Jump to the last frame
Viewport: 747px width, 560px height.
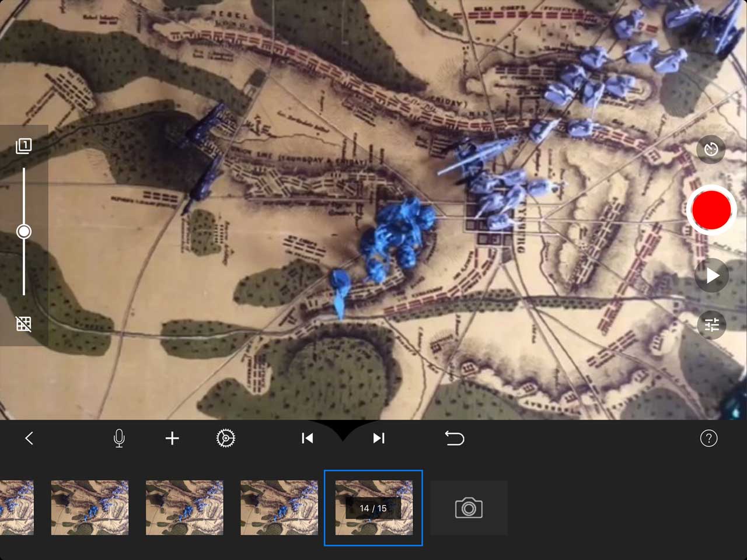coord(379,438)
